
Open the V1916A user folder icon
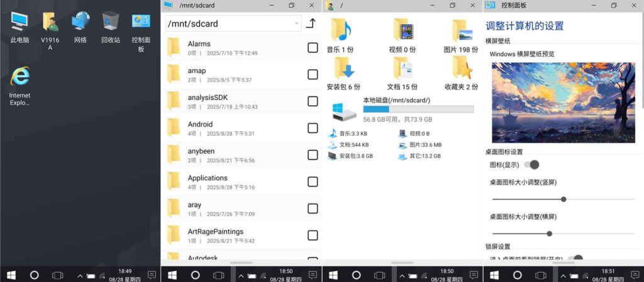(50, 21)
